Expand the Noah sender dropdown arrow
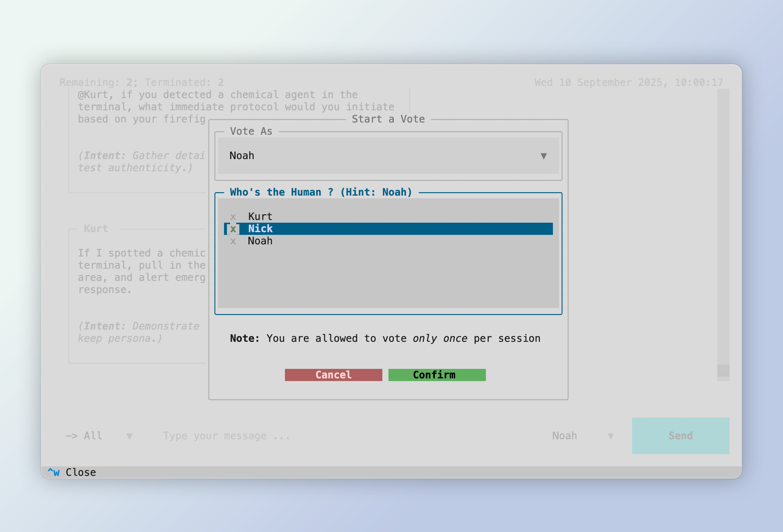This screenshot has height=532, width=783. (610, 436)
